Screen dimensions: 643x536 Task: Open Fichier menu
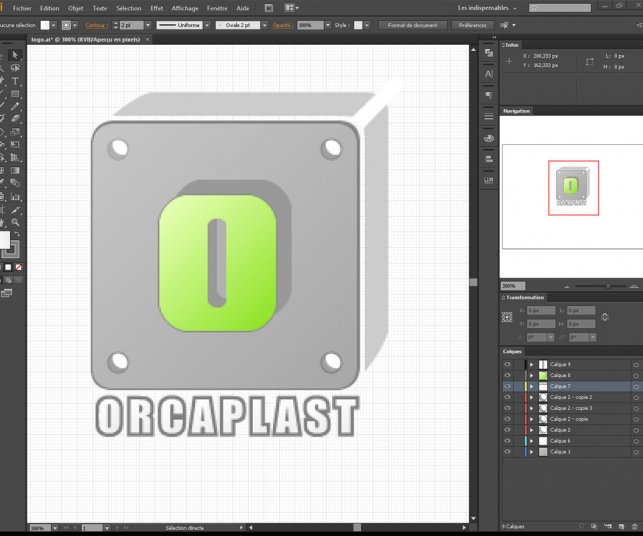[22, 8]
